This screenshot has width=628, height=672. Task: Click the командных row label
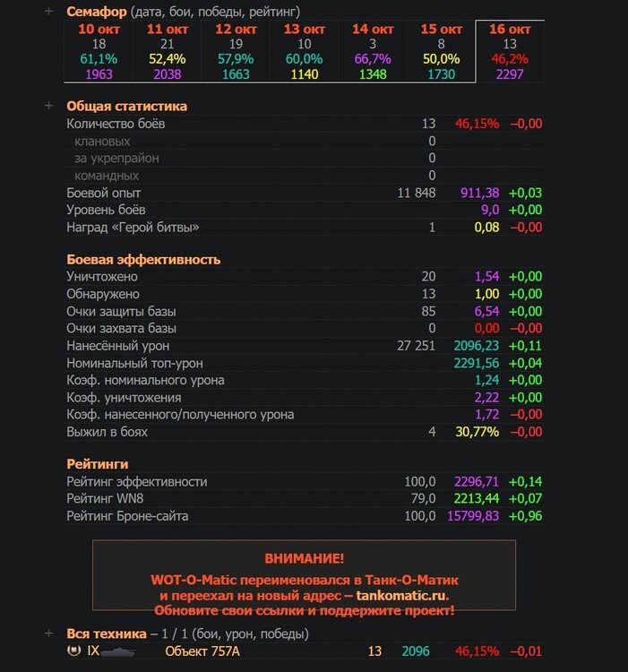[x=107, y=176]
